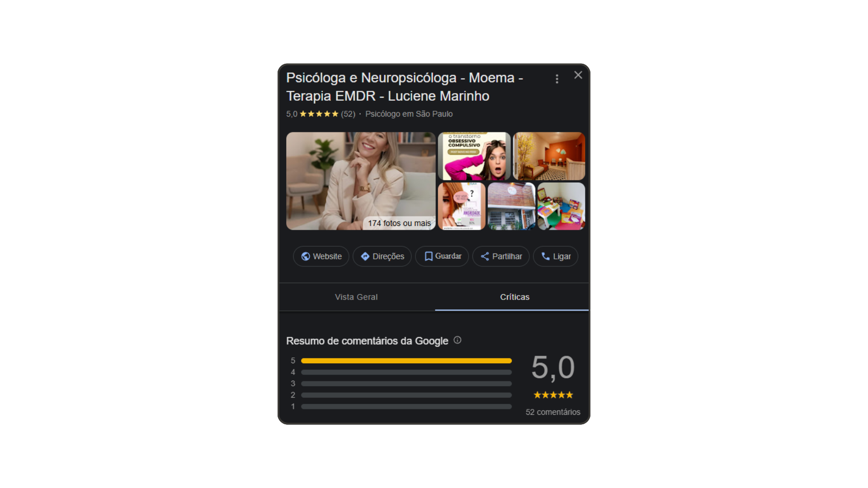Open the Ansiedade poster photo thumbnail
The image size is (868, 488).
[461, 206]
